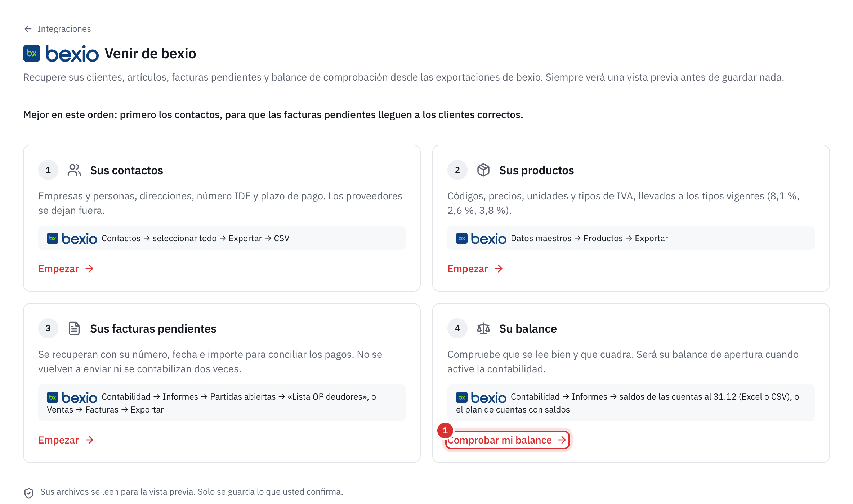Click the step number 4 badge in Su balance card
Image resolution: width=853 pixels, height=504 pixels.
point(457,328)
